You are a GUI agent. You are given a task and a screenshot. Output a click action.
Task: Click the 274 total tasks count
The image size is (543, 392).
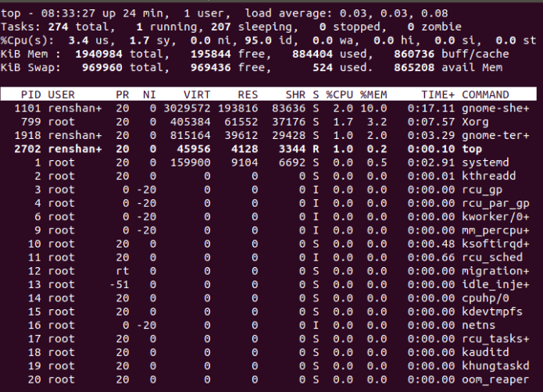(58, 27)
